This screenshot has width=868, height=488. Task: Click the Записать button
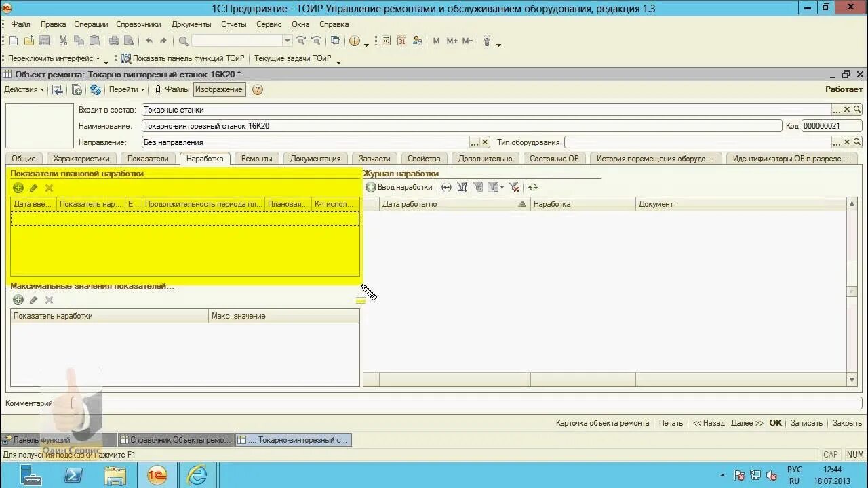(806, 422)
